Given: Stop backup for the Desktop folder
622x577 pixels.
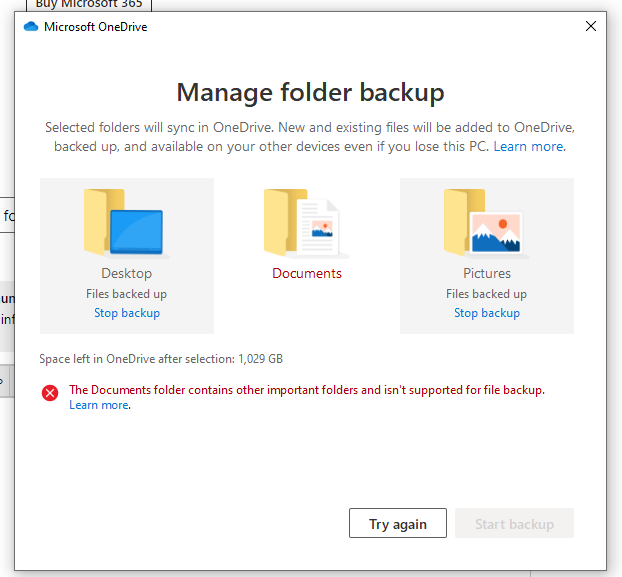Looking at the screenshot, I should tap(127, 313).
